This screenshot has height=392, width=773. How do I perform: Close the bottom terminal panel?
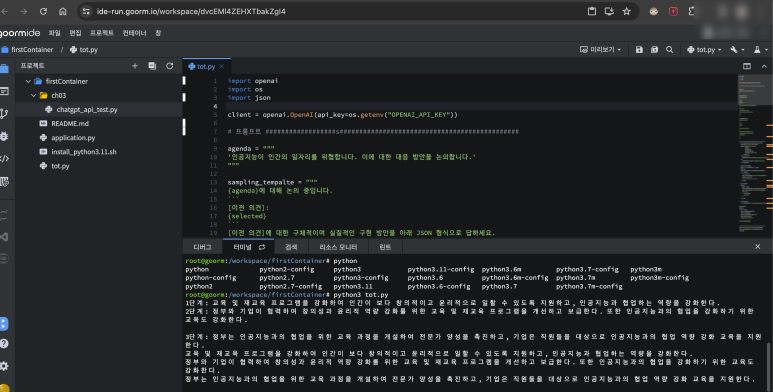tap(758, 247)
